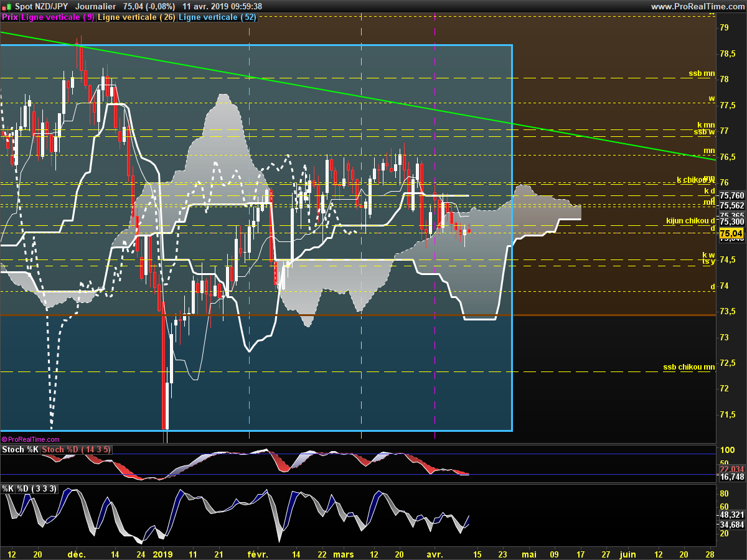The image size is (747, 560).
Task: Click the 'k mn' level label
Action: pyautogui.click(x=706, y=126)
